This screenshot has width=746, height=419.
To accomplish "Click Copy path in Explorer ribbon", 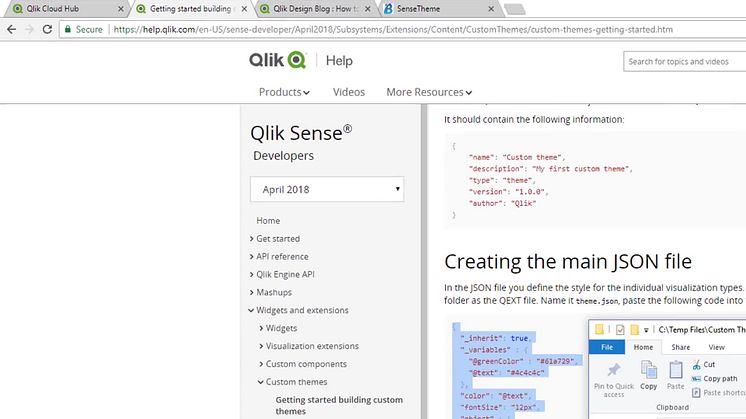I will click(x=715, y=379).
